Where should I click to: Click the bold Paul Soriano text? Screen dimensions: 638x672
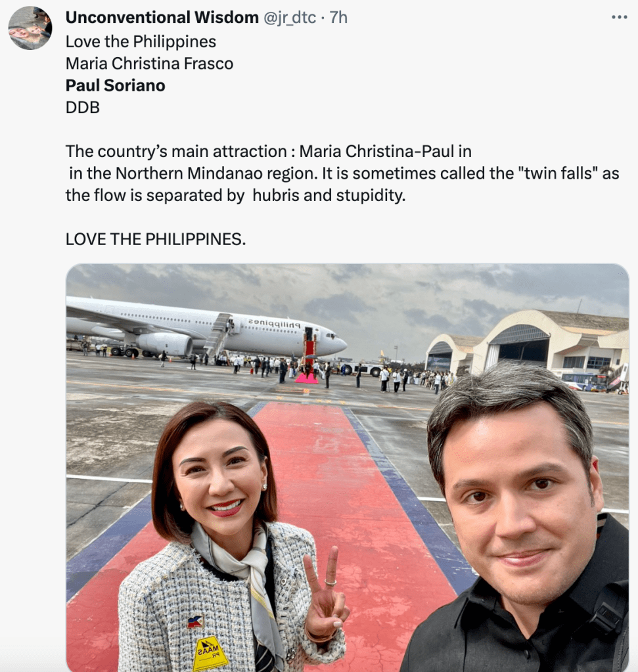(116, 85)
